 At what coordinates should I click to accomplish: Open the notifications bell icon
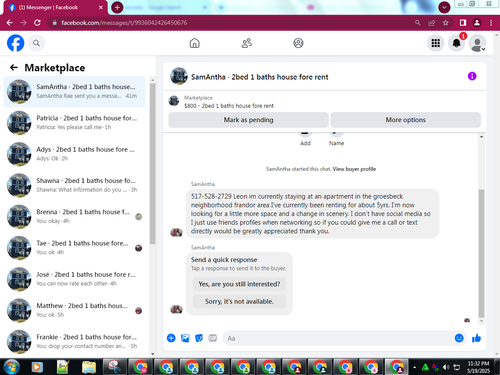(x=456, y=43)
